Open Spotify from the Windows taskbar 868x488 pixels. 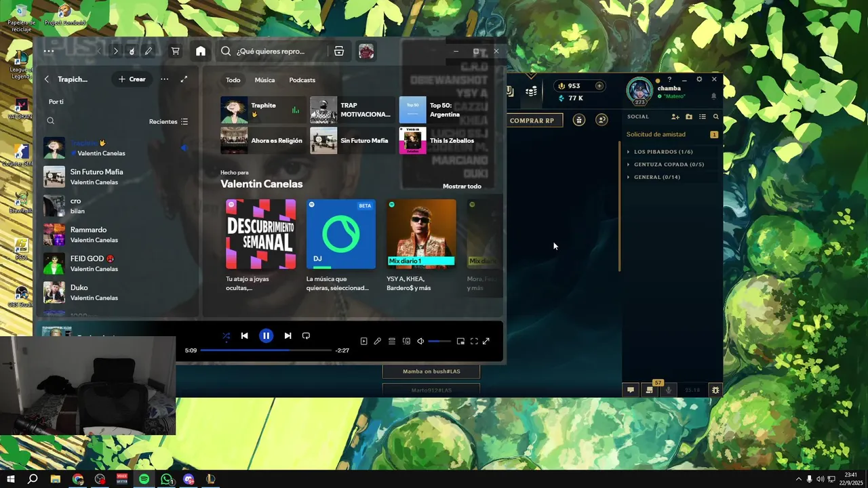click(144, 479)
